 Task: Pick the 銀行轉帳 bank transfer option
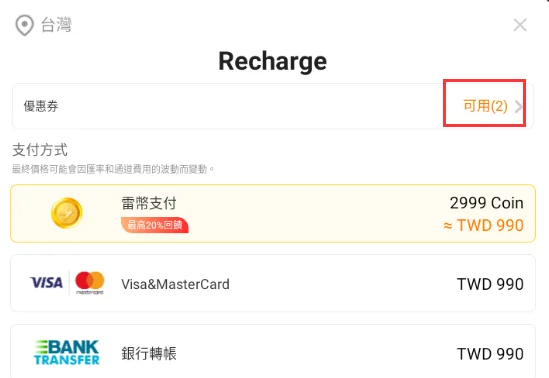coord(273,352)
